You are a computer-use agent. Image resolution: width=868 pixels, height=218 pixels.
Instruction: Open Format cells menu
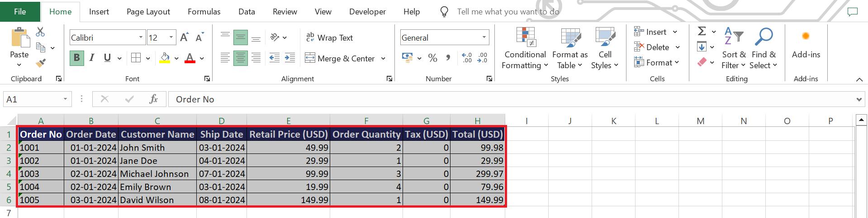coord(656,62)
